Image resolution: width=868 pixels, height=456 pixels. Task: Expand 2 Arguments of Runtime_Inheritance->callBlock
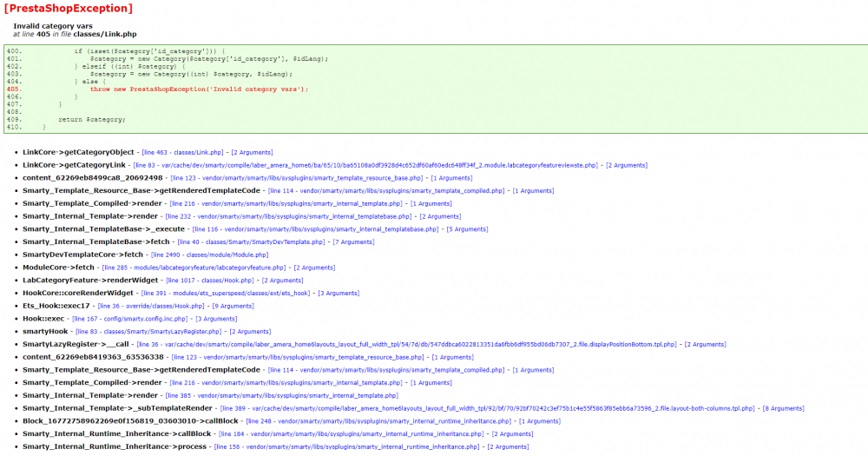pyautogui.click(x=513, y=433)
